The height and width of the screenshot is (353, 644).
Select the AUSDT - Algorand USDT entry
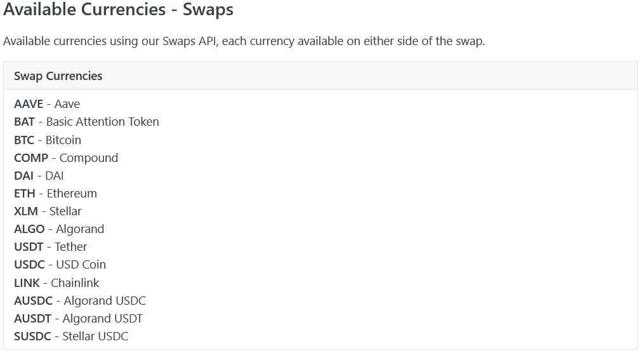(x=78, y=318)
